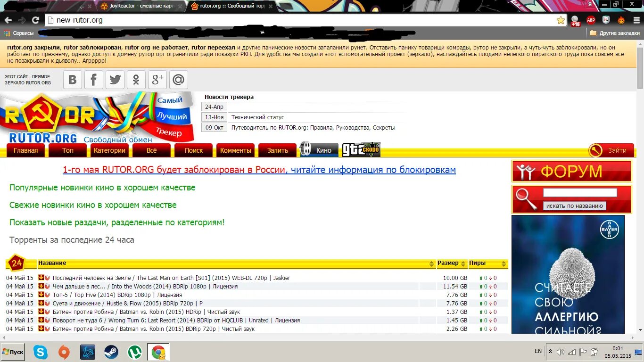
Task: Share via the VKontakte icon
Action: coord(73,80)
